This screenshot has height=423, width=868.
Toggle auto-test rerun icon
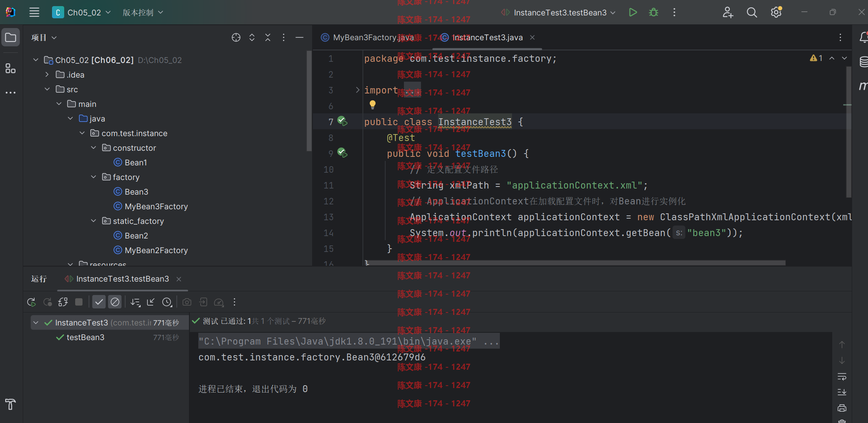(x=63, y=302)
